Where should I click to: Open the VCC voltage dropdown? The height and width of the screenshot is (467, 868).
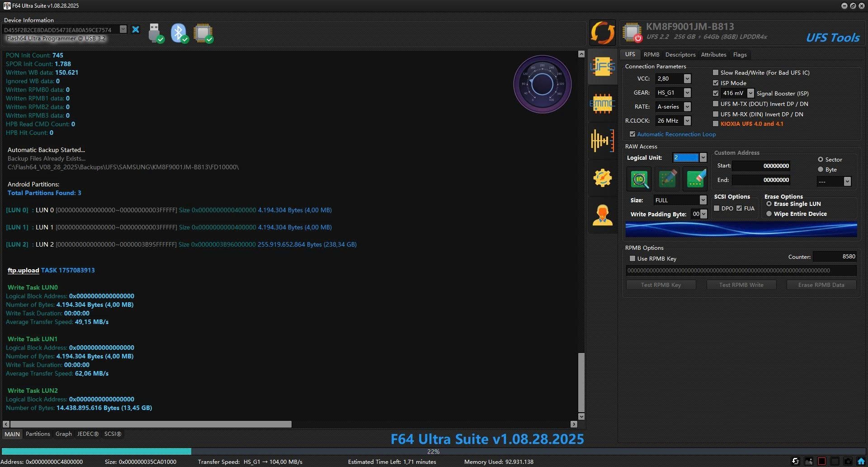click(x=687, y=79)
